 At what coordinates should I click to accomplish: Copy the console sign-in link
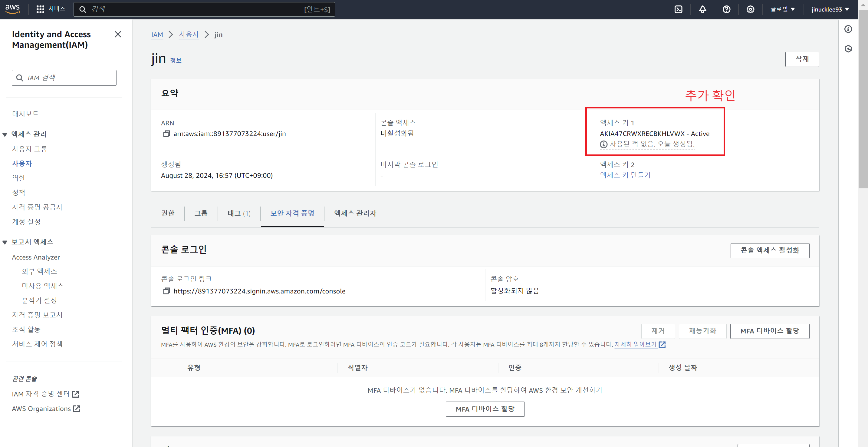(166, 291)
